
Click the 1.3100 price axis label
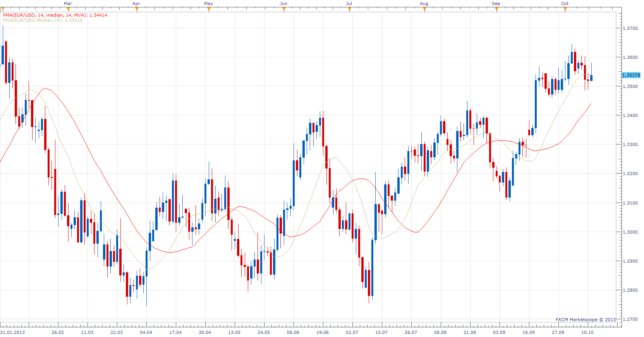(630, 203)
